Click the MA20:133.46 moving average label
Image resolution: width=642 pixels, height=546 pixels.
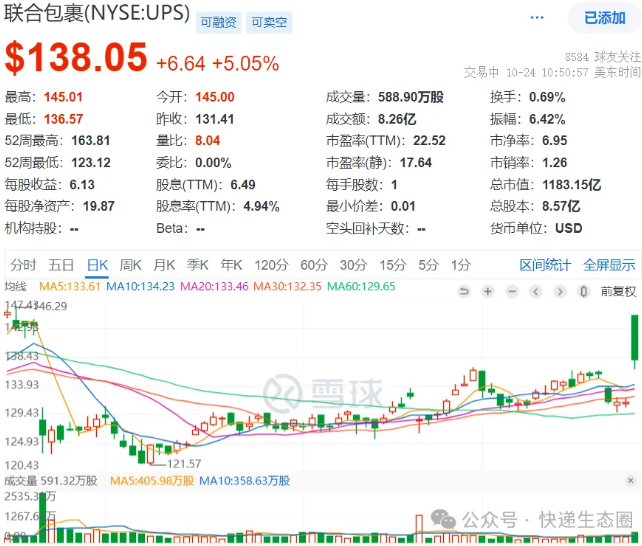[x=214, y=286]
